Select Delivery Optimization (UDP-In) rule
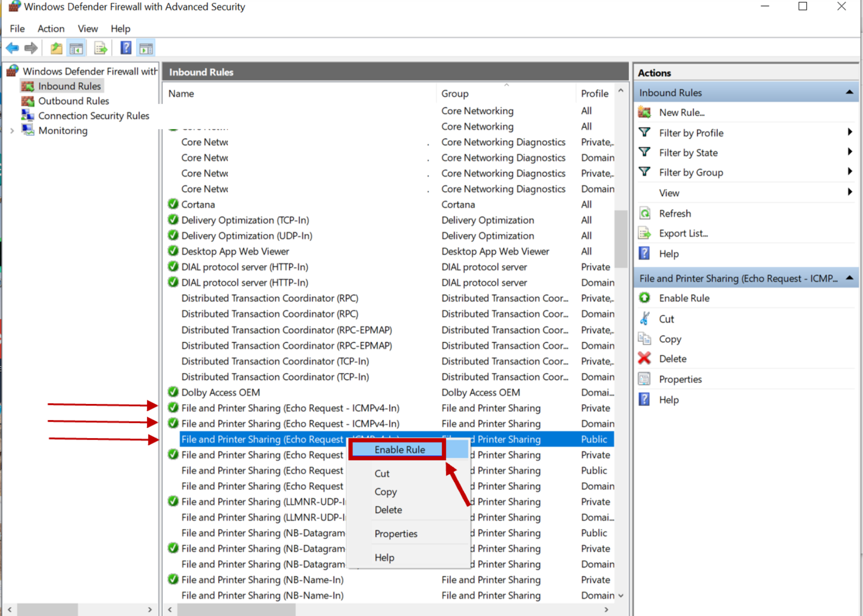This screenshot has width=863, height=616. pos(390,236)
